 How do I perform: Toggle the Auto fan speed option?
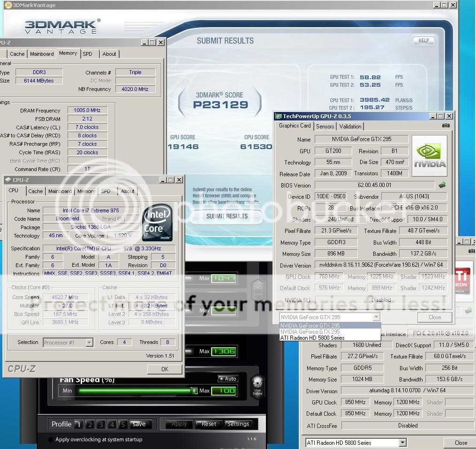[227, 379]
